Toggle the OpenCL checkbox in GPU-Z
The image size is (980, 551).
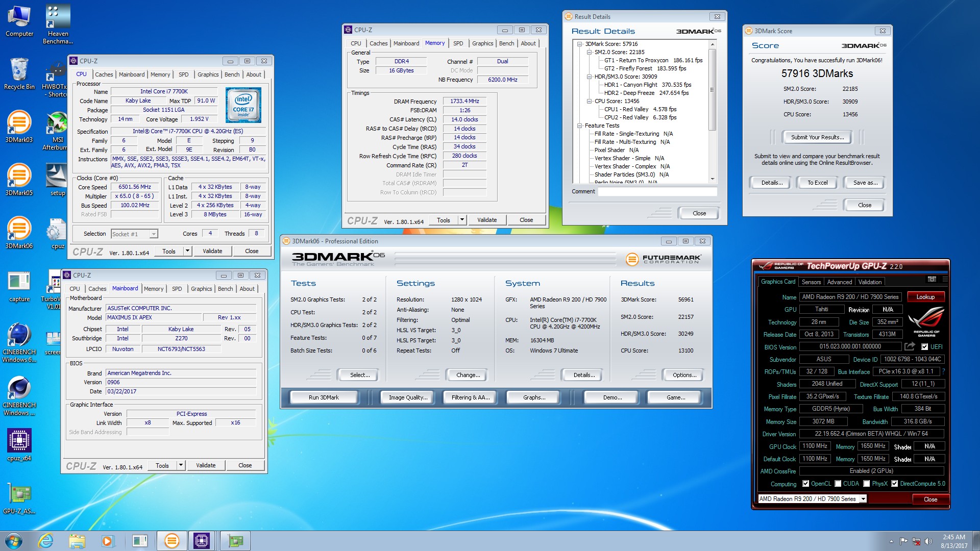click(x=805, y=484)
